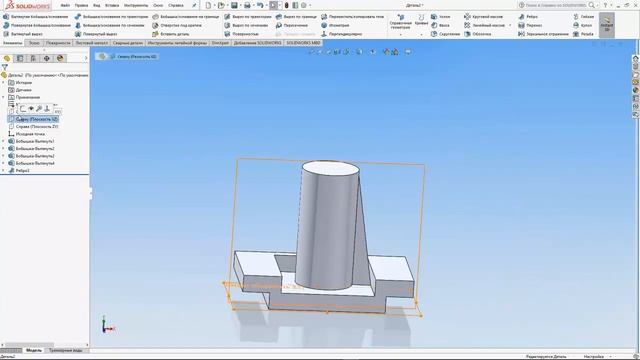Select Исходная точка in feature tree
This screenshot has height=360, width=640.
[x=27, y=134]
